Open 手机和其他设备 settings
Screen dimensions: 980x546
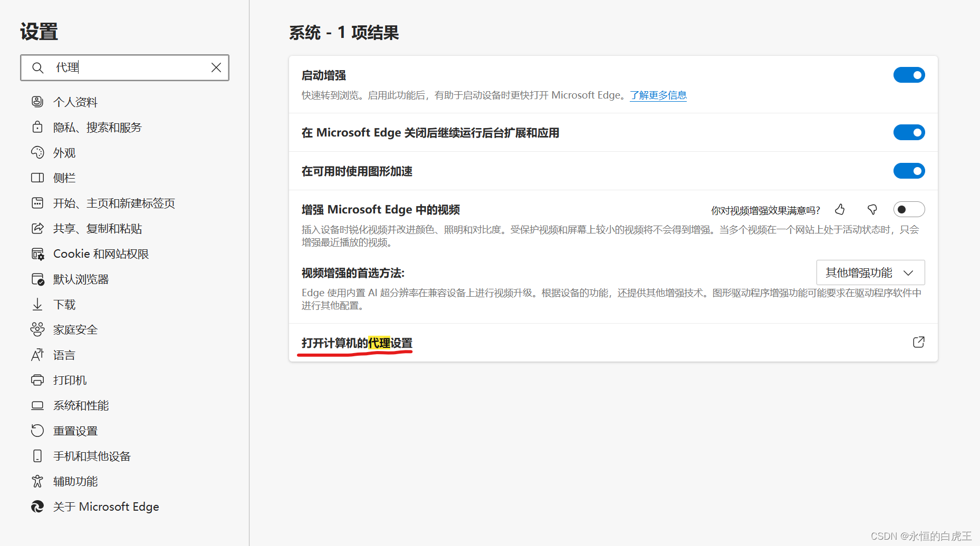[92, 456]
